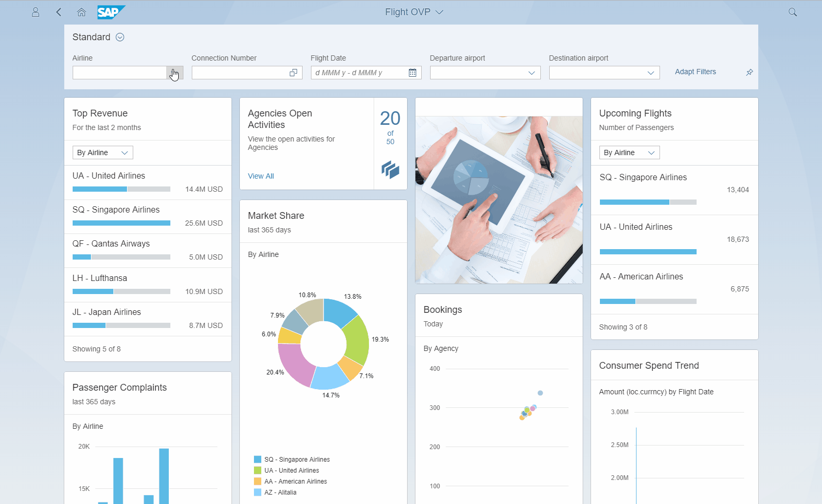This screenshot has height=504, width=822.
Task: Click the Flight Date range field
Action: point(359,73)
